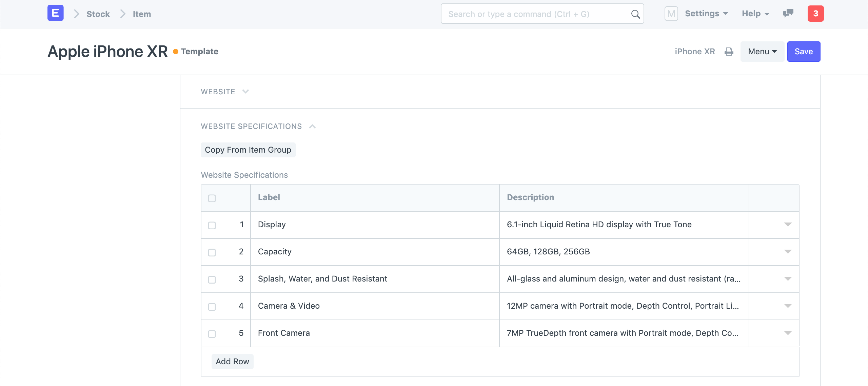Open the Menu dropdown
Screen dimensions: 868x386
click(762, 52)
